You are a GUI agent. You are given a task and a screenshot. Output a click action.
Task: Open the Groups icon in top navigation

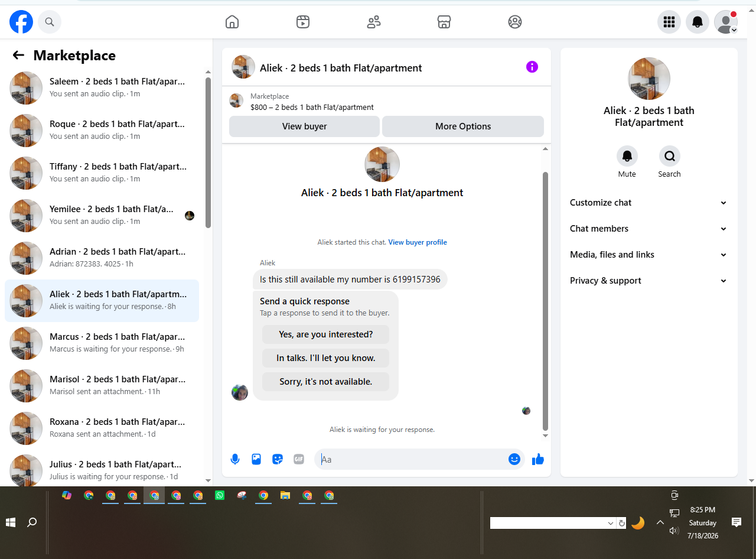click(x=515, y=22)
